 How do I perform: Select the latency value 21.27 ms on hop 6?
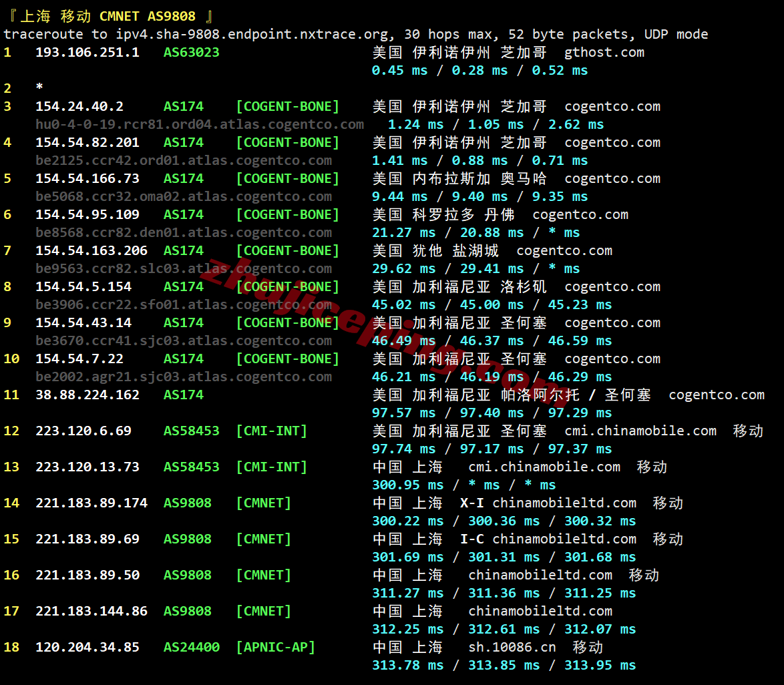click(393, 232)
